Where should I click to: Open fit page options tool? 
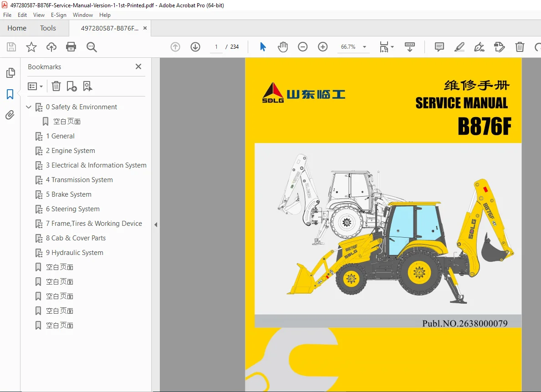387,47
